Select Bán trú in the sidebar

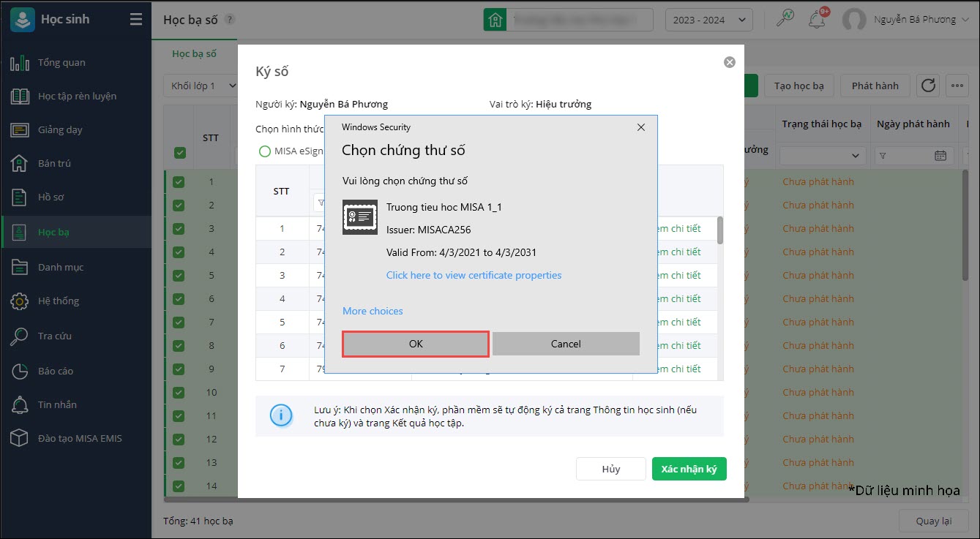(75, 164)
